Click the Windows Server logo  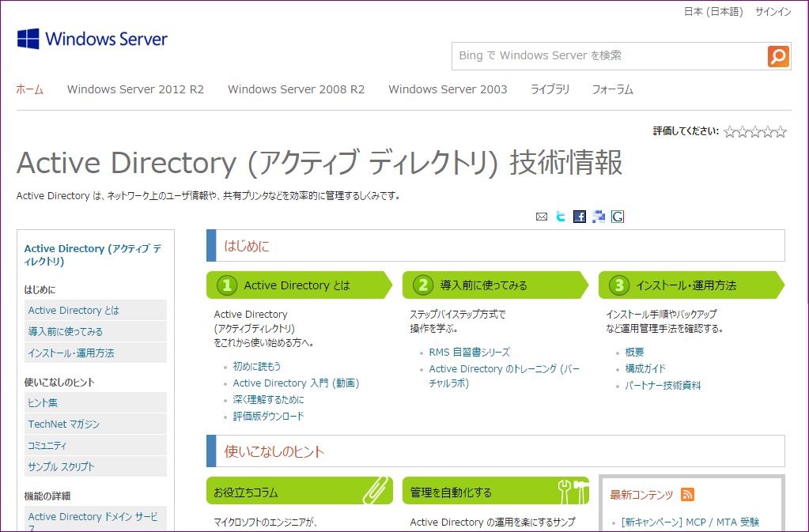pyautogui.click(x=93, y=40)
